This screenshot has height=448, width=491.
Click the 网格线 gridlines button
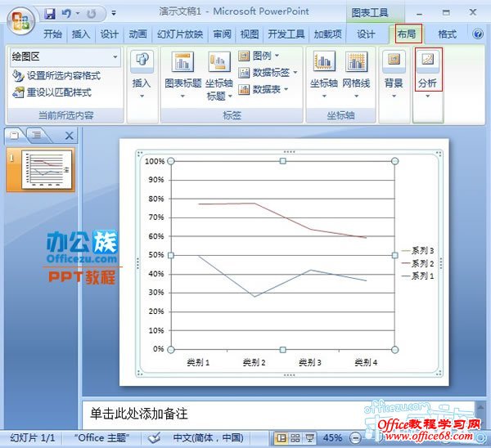tap(356, 74)
